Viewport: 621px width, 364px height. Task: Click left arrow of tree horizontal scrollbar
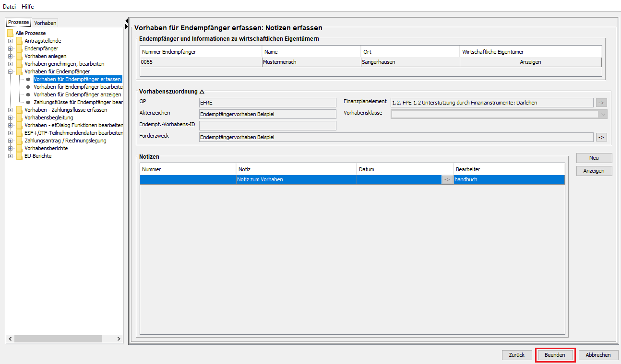click(x=11, y=339)
